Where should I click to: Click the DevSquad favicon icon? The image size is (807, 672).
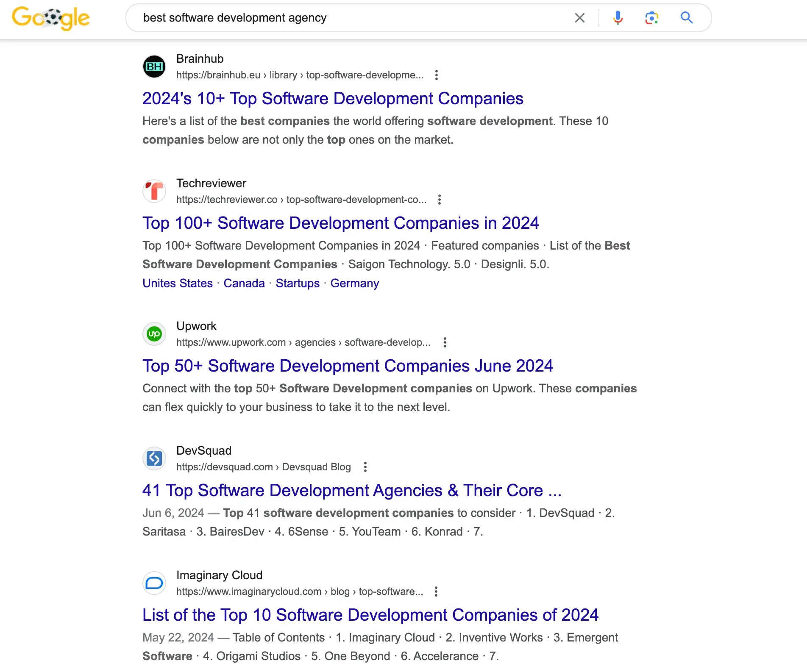click(154, 458)
